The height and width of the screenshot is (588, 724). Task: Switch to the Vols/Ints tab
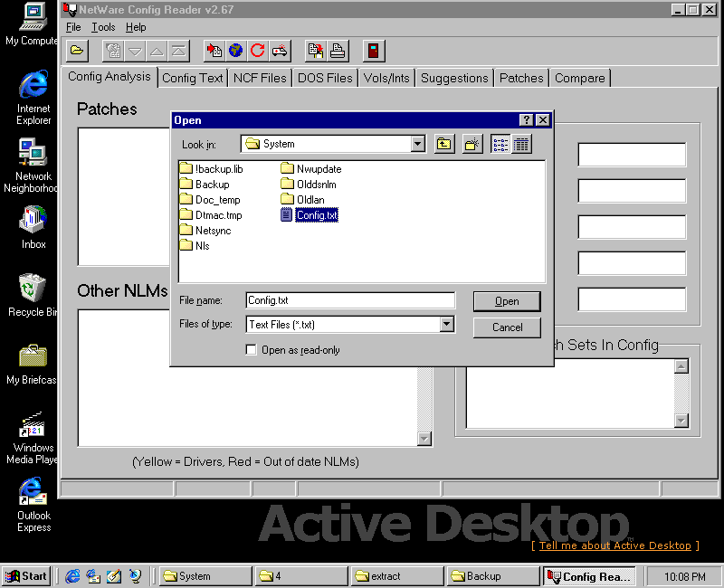click(x=386, y=78)
